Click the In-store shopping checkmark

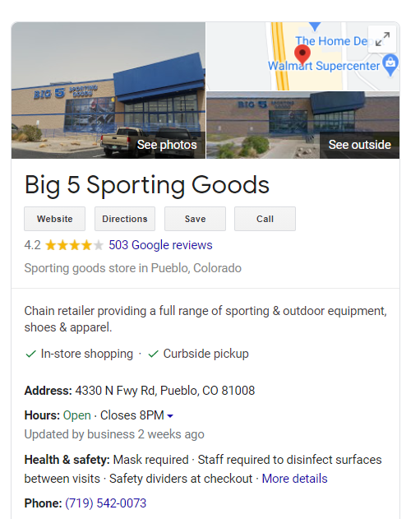(30, 354)
